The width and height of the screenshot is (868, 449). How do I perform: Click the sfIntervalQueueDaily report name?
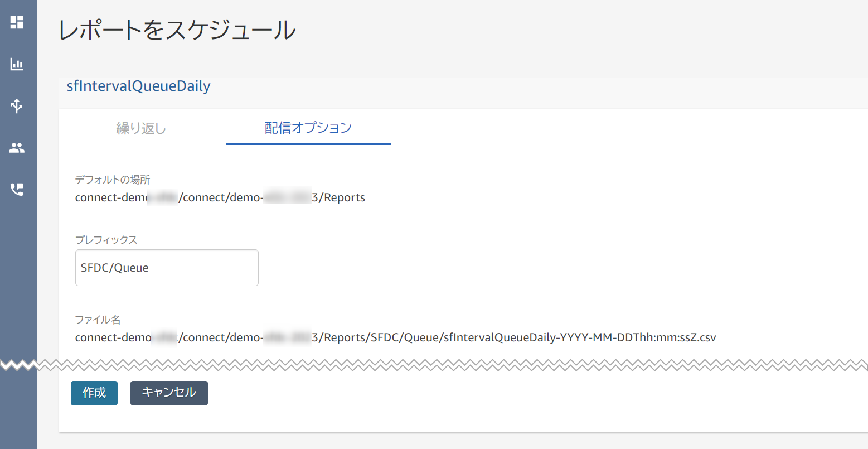(138, 86)
